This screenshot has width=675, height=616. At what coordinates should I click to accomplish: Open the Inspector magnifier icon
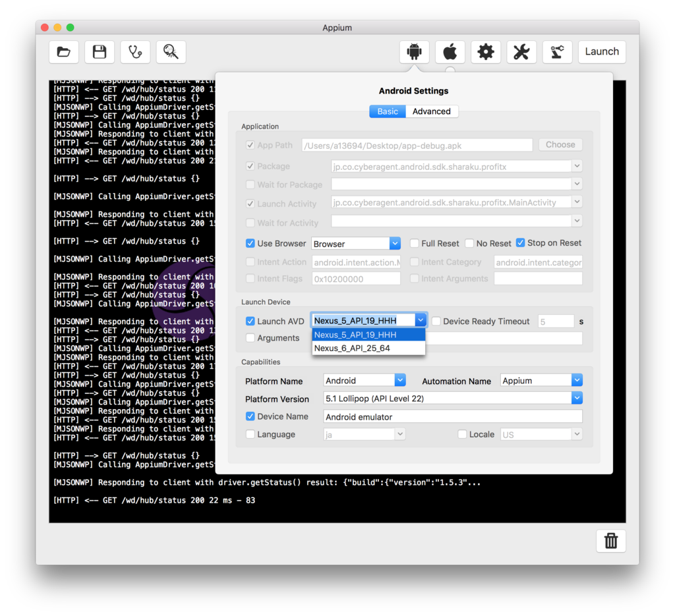coord(171,52)
